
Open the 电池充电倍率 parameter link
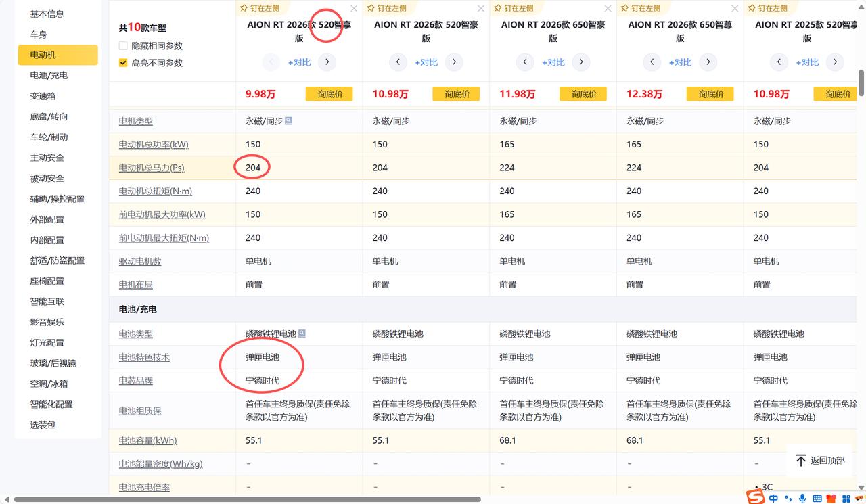(144, 487)
